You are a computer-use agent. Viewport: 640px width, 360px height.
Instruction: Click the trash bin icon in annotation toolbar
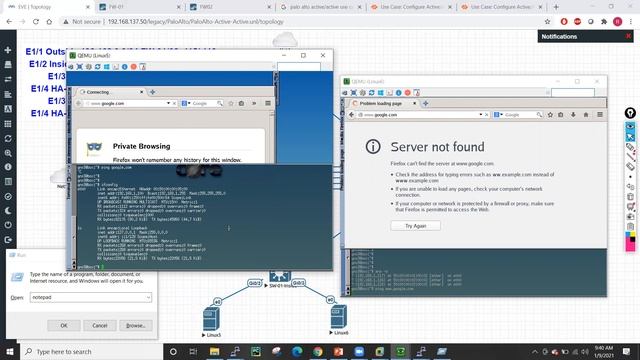630,197
